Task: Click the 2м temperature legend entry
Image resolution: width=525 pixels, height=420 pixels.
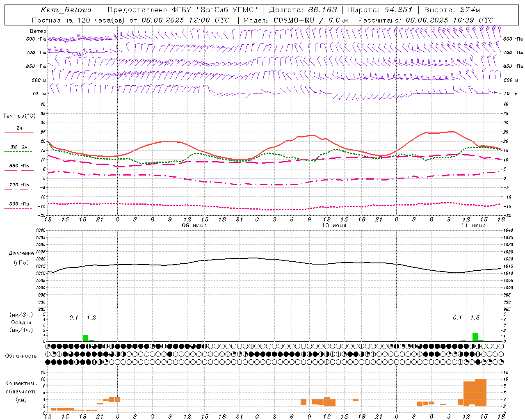Action: (19, 128)
